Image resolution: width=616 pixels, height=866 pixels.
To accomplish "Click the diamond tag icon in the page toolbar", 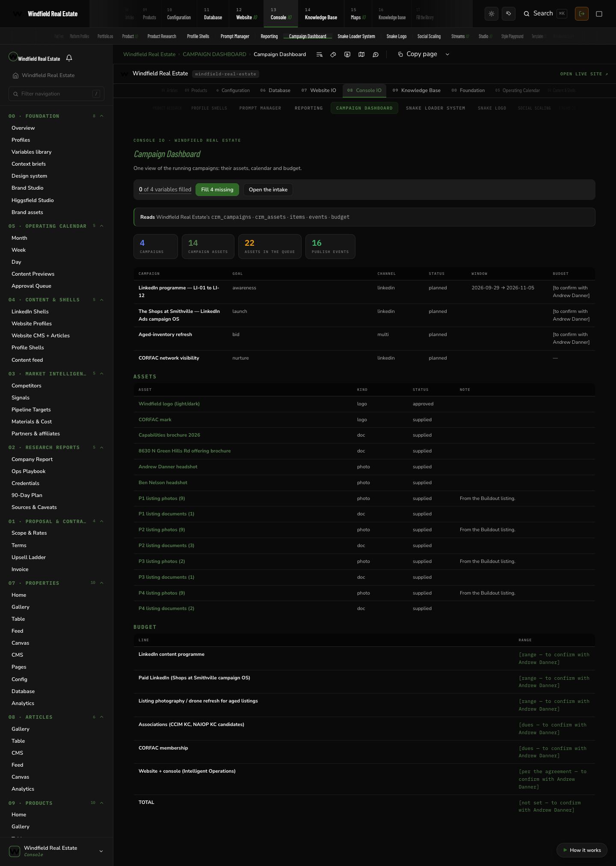I will click(333, 54).
